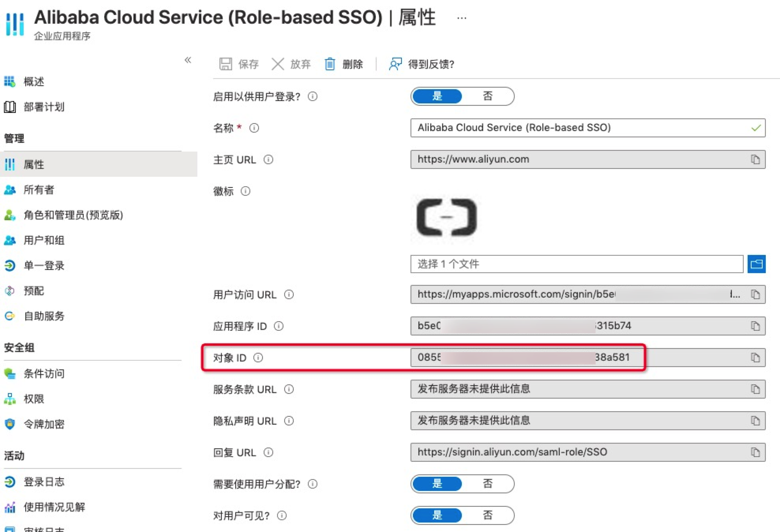Image resolution: width=780 pixels, height=532 pixels.
Task: Click the 选择 1 个文件 file field
Action: click(577, 264)
